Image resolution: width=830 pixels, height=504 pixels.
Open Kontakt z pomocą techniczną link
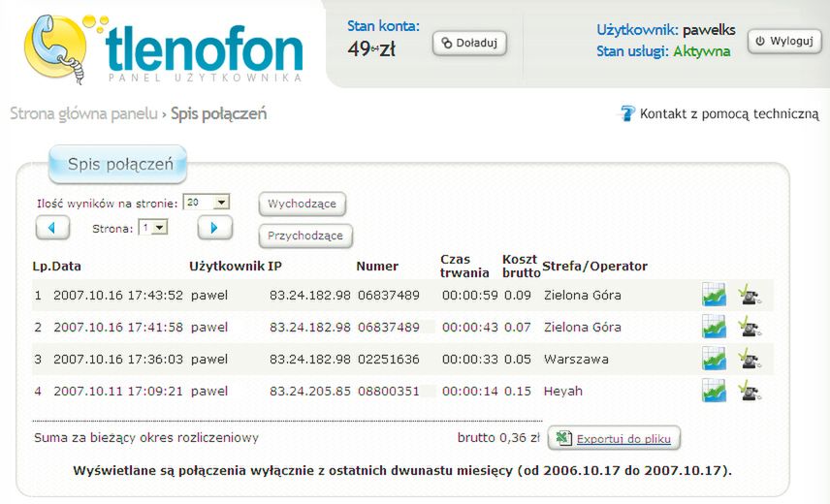tap(729, 114)
